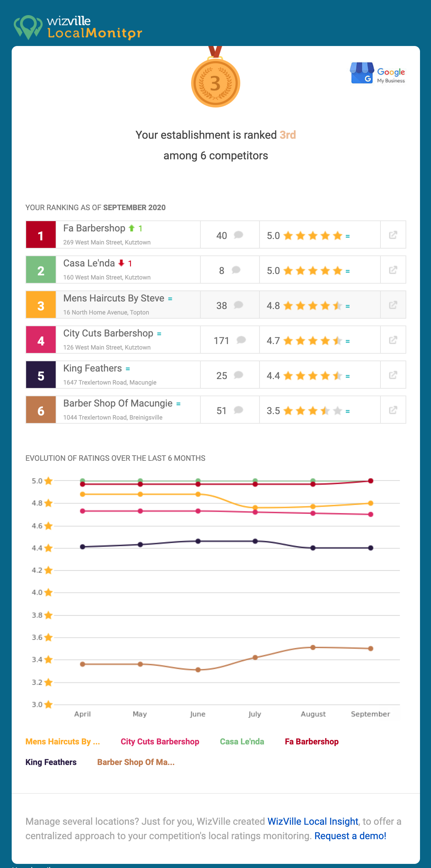Click the bronze third-place medal icon
The height and width of the screenshot is (868, 431).
coord(215,82)
